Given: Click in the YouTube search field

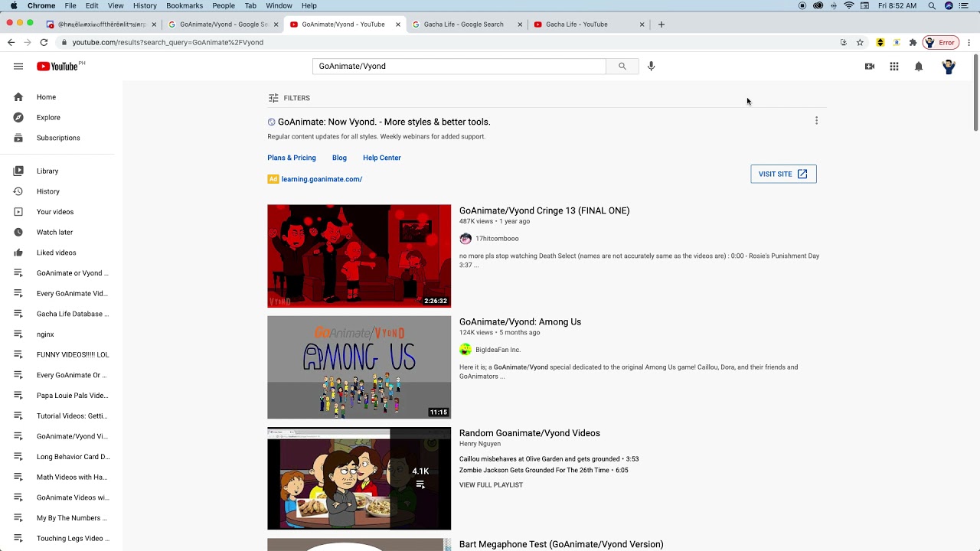Looking at the screenshot, I should (x=459, y=67).
